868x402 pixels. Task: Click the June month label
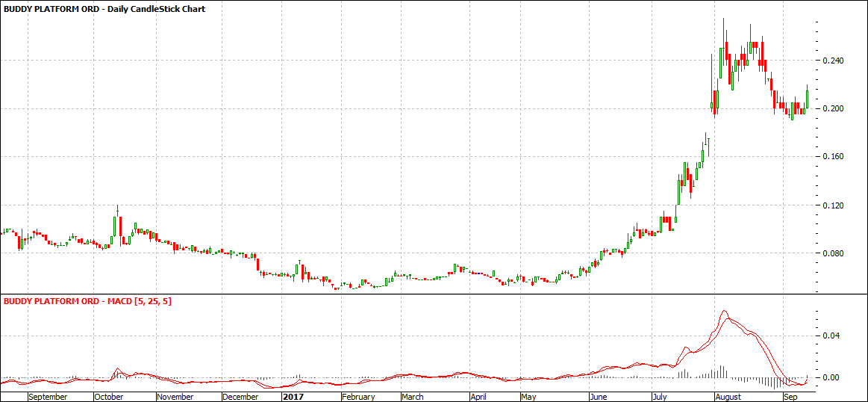click(599, 397)
